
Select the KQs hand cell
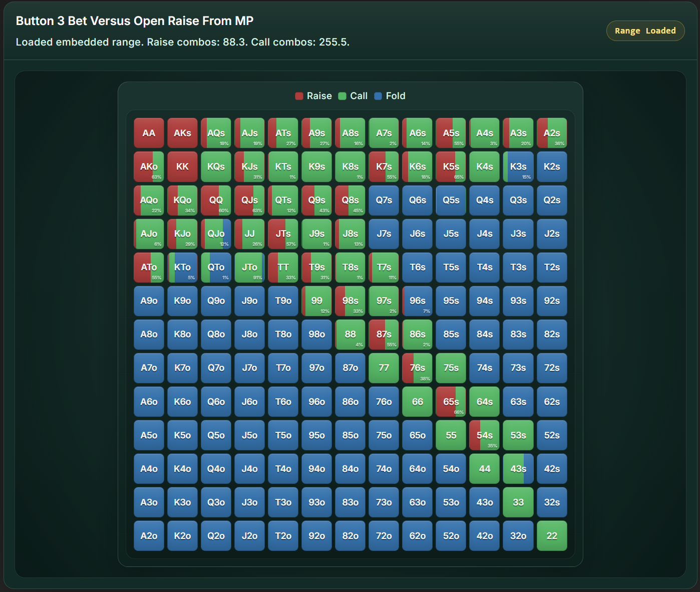pyautogui.click(x=216, y=167)
